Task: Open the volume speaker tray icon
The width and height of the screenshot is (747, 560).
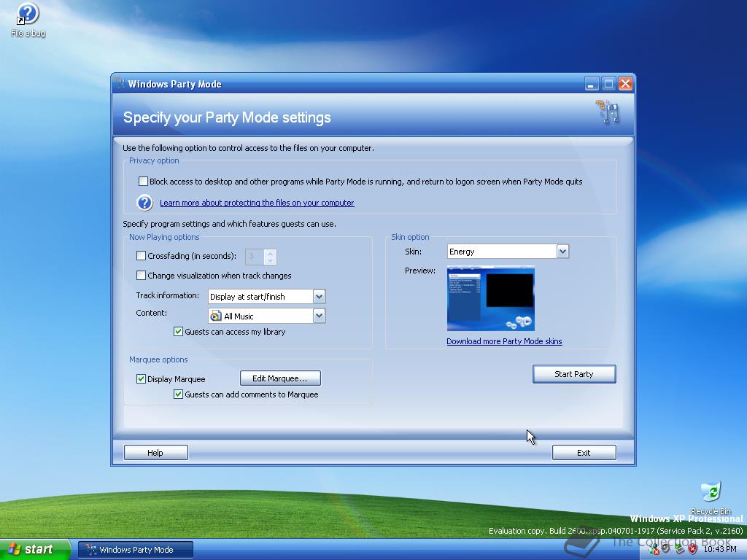Action: coord(665,548)
